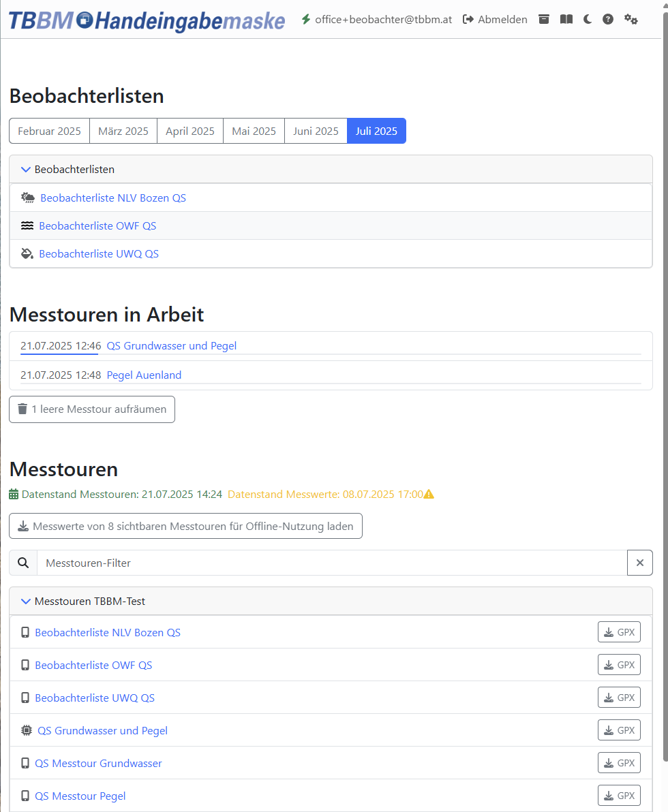The image size is (668, 812).
Task: Click mobile icon beside QS Messtour Pegel
Action: [25, 796]
